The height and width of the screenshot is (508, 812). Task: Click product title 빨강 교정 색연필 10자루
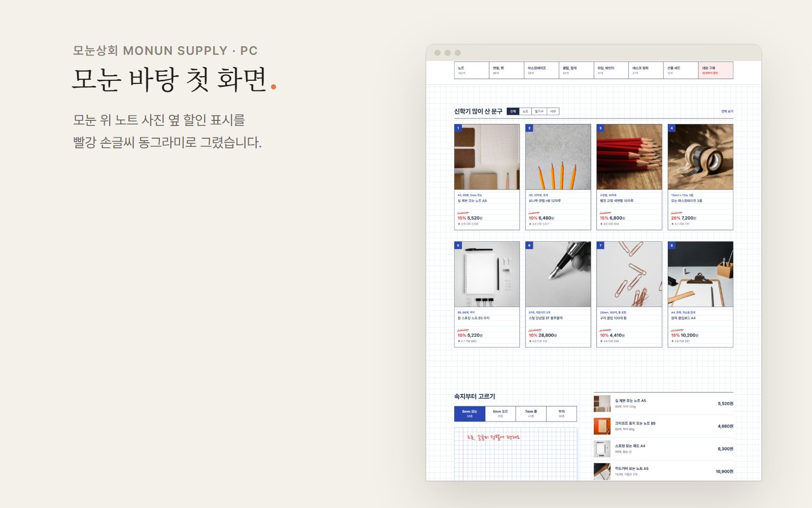point(617,201)
